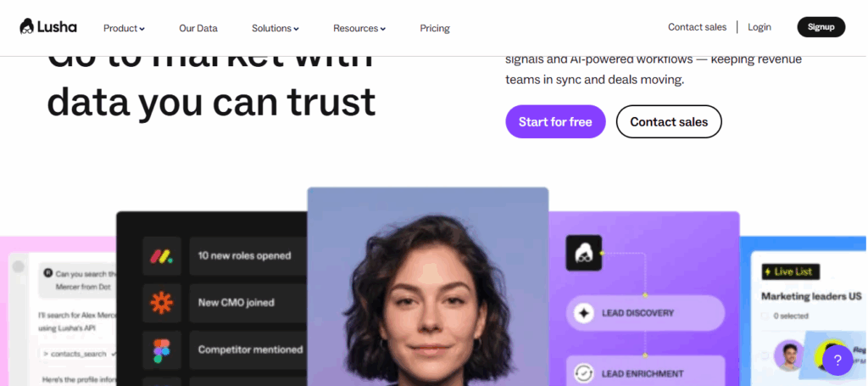868x386 pixels.
Task: Click the woman's portrait photo card
Action: pyautogui.click(x=428, y=287)
